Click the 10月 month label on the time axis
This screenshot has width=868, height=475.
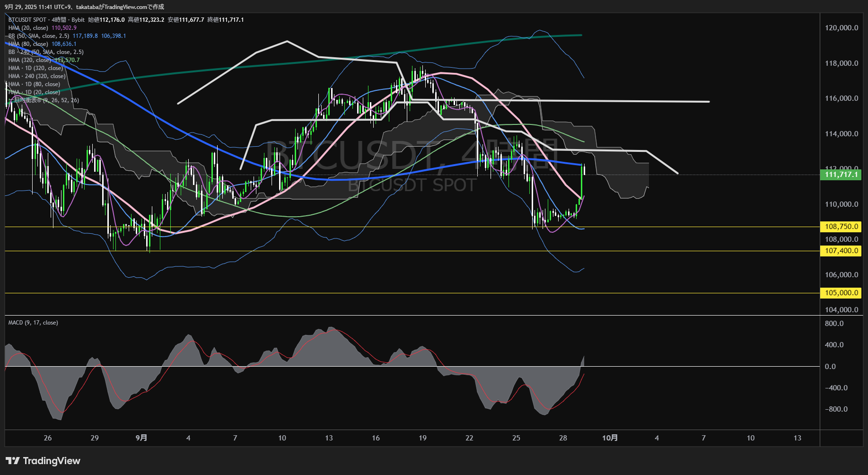click(610, 438)
